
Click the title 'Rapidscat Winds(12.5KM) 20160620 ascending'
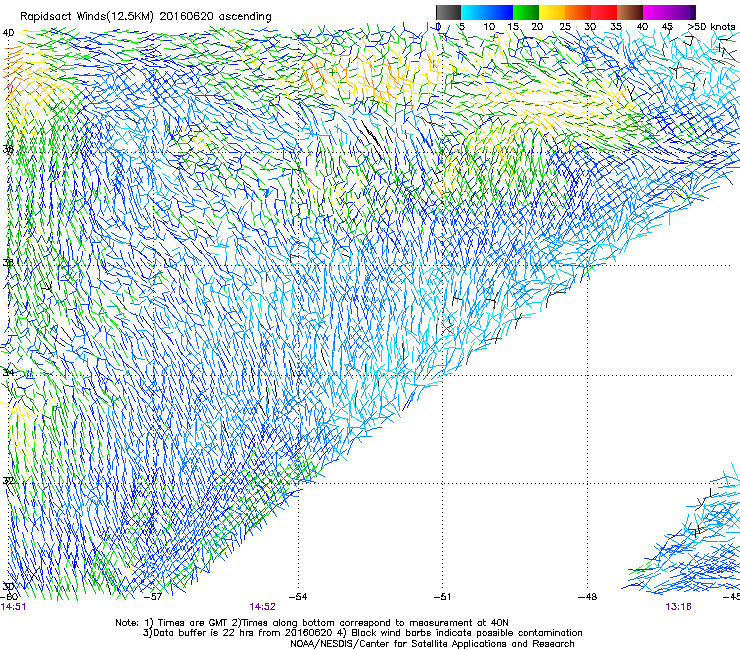[146, 17]
